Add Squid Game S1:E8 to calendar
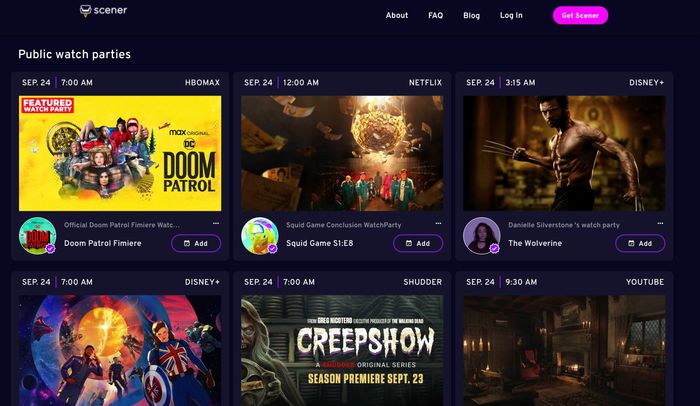The width and height of the screenshot is (700, 406). tap(418, 243)
